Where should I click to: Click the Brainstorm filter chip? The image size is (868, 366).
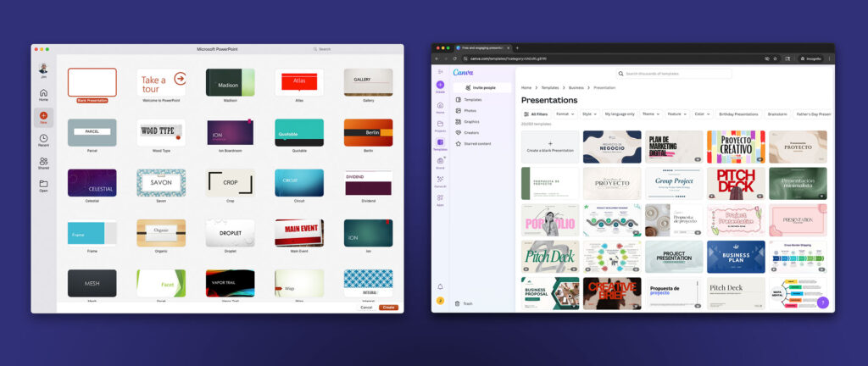pyautogui.click(x=776, y=114)
